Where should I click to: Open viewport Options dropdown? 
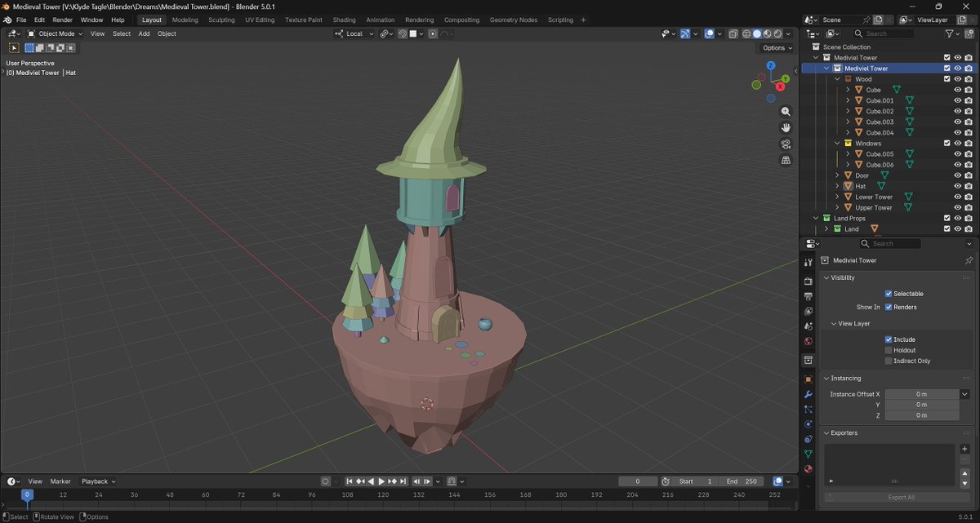pyautogui.click(x=776, y=48)
